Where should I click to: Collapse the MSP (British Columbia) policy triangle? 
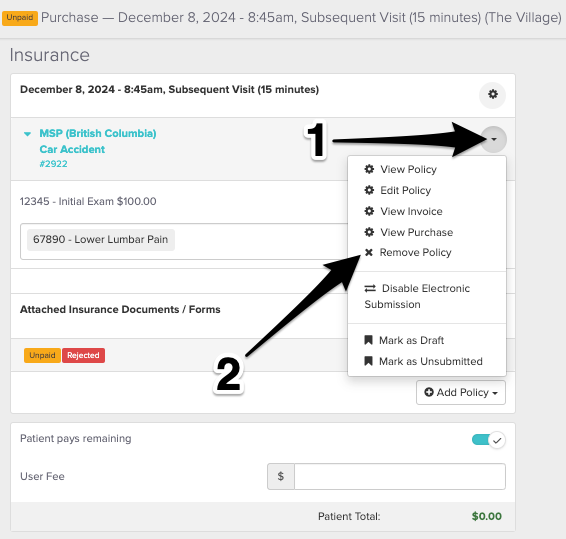[x=27, y=134]
